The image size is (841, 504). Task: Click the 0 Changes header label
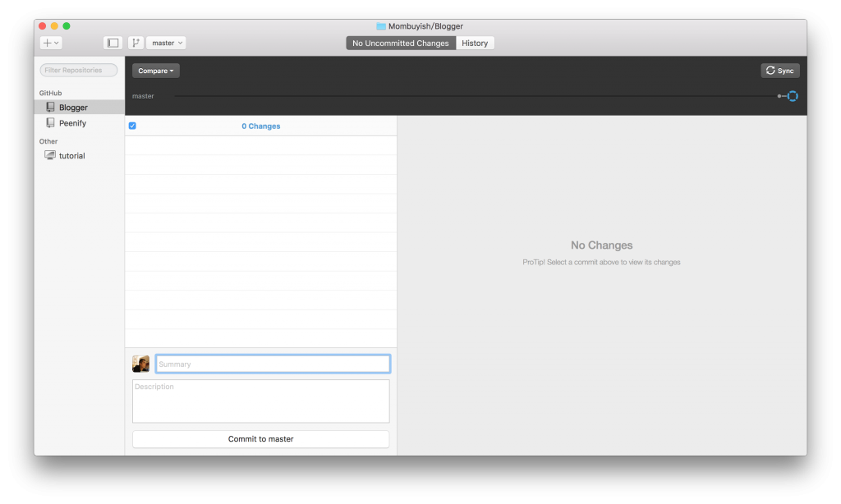260,126
